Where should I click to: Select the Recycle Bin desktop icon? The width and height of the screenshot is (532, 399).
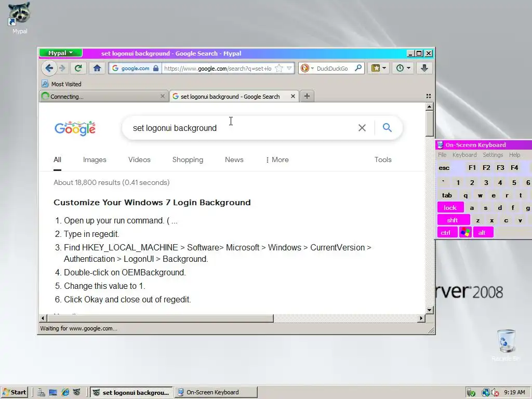[506, 345]
